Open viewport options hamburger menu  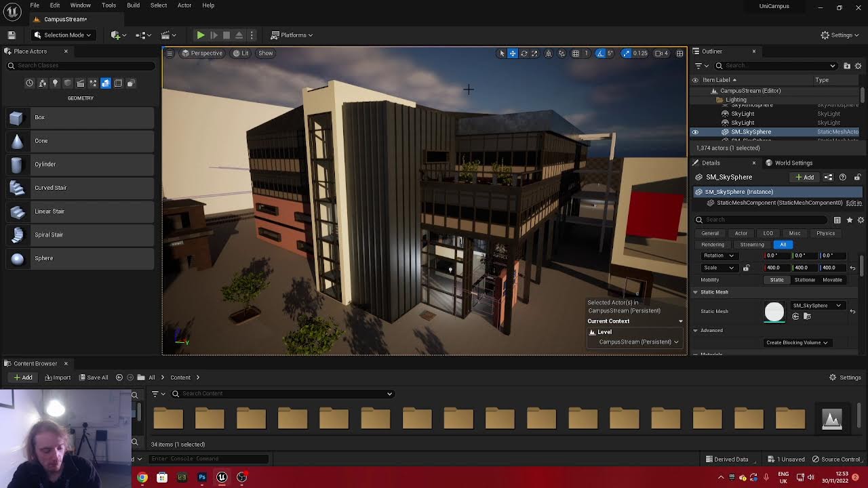170,53
